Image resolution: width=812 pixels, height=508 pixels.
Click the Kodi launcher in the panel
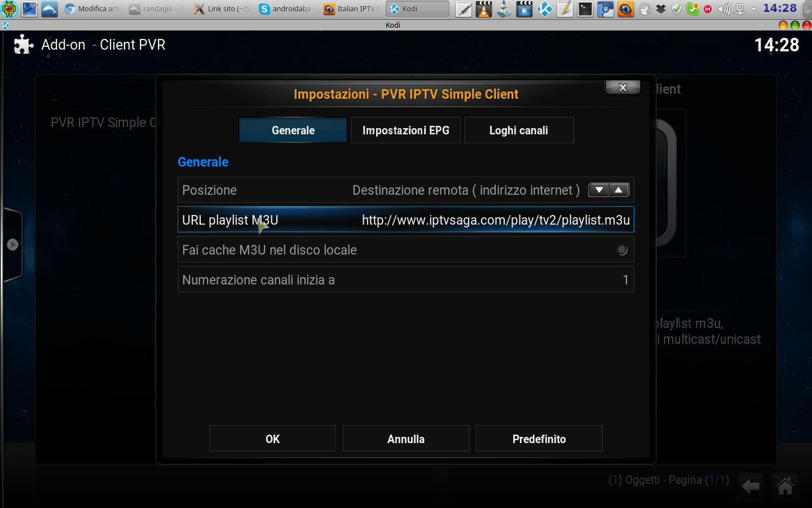tap(545, 9)
